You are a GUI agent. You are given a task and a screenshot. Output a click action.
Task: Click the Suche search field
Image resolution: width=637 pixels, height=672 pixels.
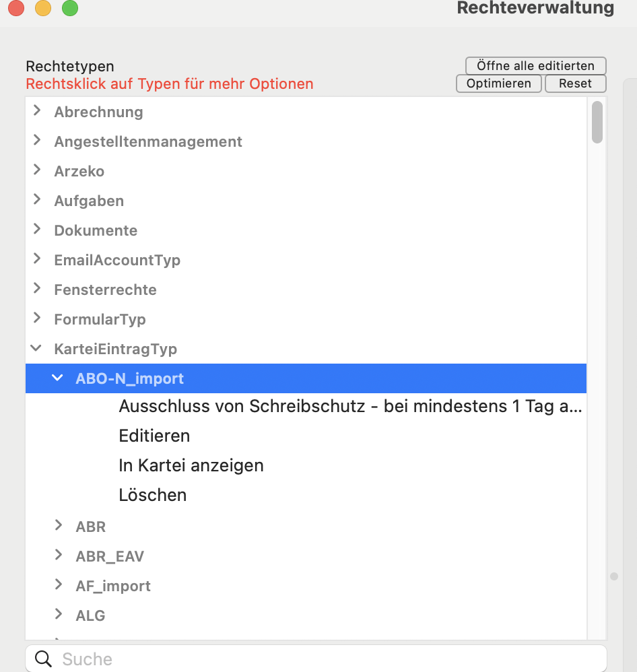coord(316,659)
